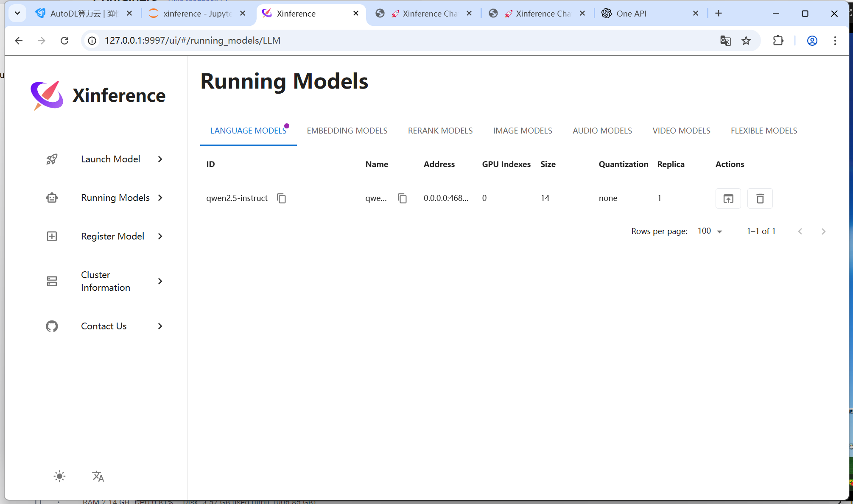This screenshot has width=853, height=504.
Task: Switch to the Audio Models tab
Action: [602, 131]
